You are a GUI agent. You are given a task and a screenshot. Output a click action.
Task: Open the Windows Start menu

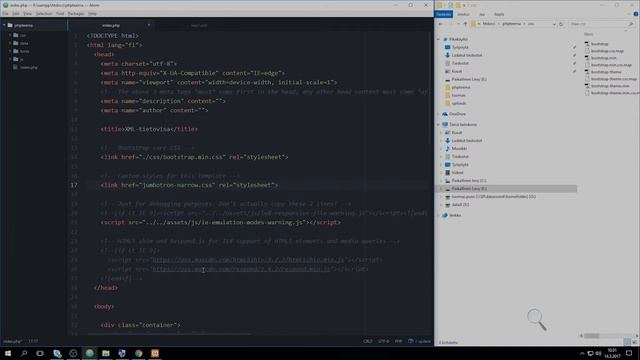[8, 353]
